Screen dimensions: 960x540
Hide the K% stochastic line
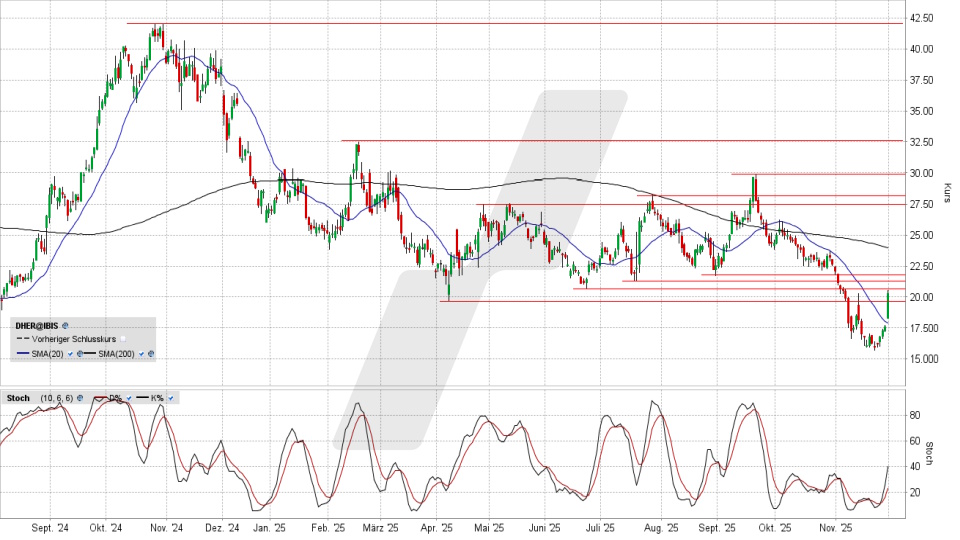[171, 398]
